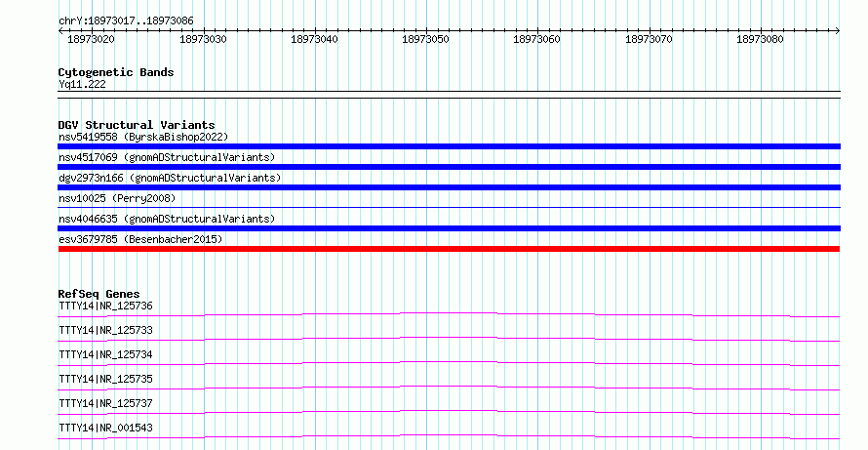This screenshot has height=450, width=868.
Task: Click the magenta intron line of NR_125733
Action: (449, 338)
